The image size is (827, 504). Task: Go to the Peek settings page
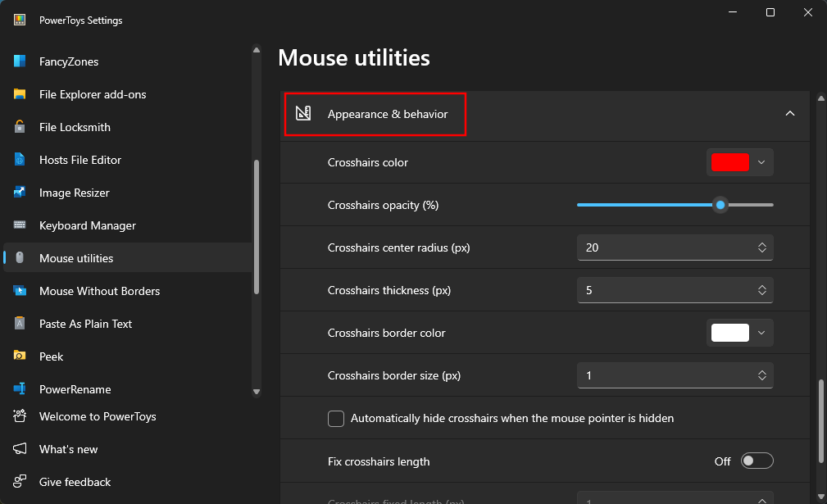(128, 356)
